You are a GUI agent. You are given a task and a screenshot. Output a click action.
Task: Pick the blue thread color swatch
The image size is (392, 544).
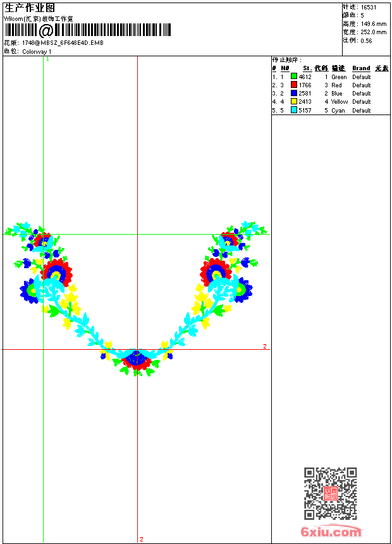pyautogui.click(x=294, y=93)
